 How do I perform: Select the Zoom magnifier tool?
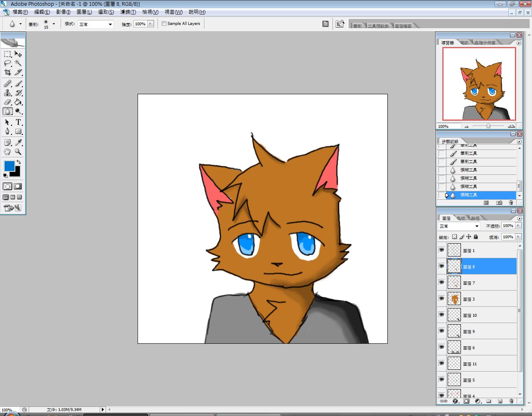pyautogui.click(x=18, y=152)
